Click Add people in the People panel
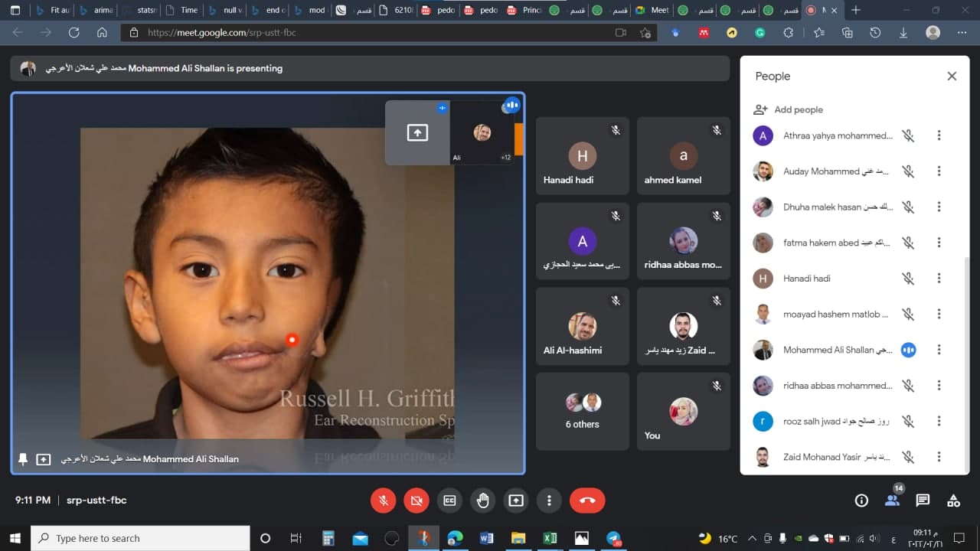 (788, 109)
